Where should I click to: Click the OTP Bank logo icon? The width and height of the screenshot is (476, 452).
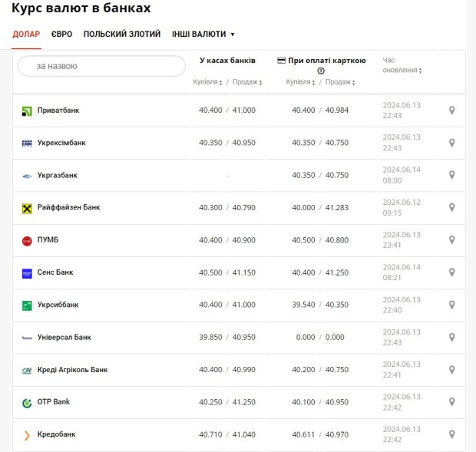pyautogui.click(x=28, y=402)
